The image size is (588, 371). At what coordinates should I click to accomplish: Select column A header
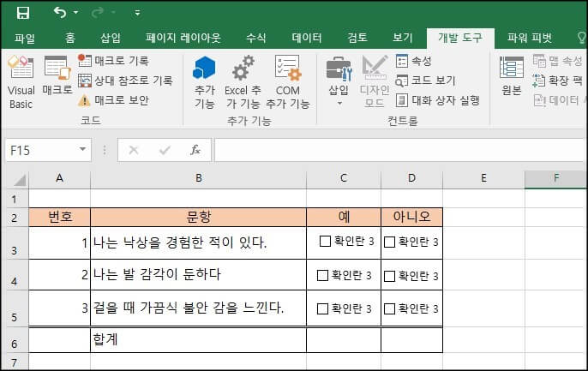pyautogui.click(x=59, y=179)
